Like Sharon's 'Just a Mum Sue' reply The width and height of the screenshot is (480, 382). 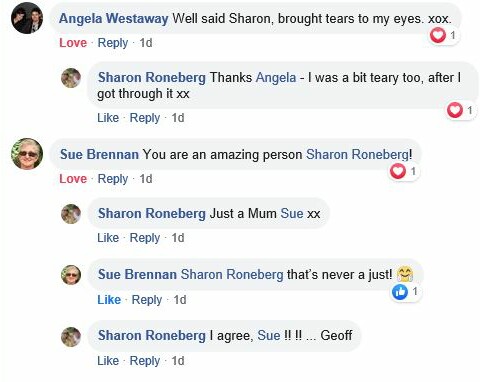click(x=108, y=238)
